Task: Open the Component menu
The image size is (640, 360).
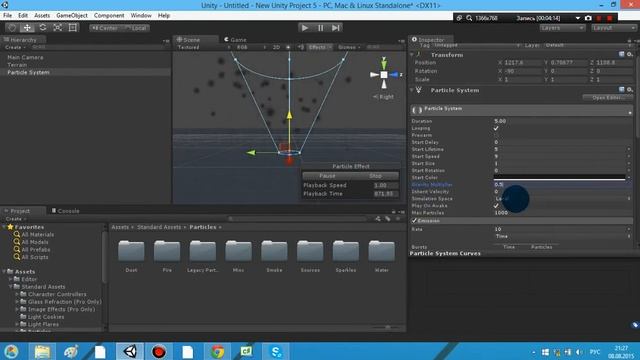Action: click(x=109, y=16)
